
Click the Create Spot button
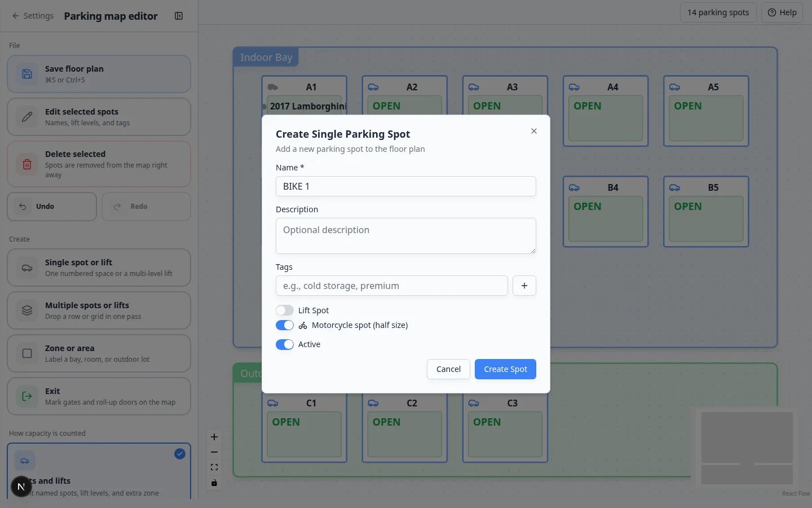pos(505,369)
